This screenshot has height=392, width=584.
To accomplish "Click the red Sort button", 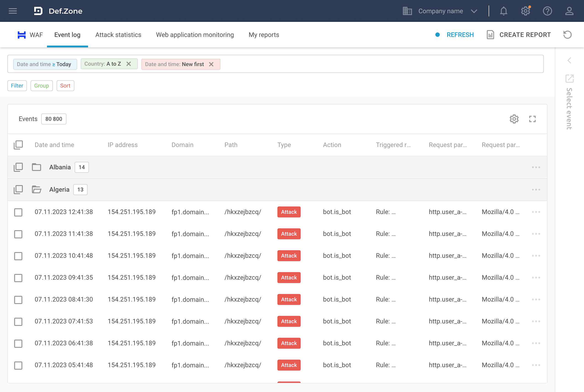I will click(x=65, y=86).
